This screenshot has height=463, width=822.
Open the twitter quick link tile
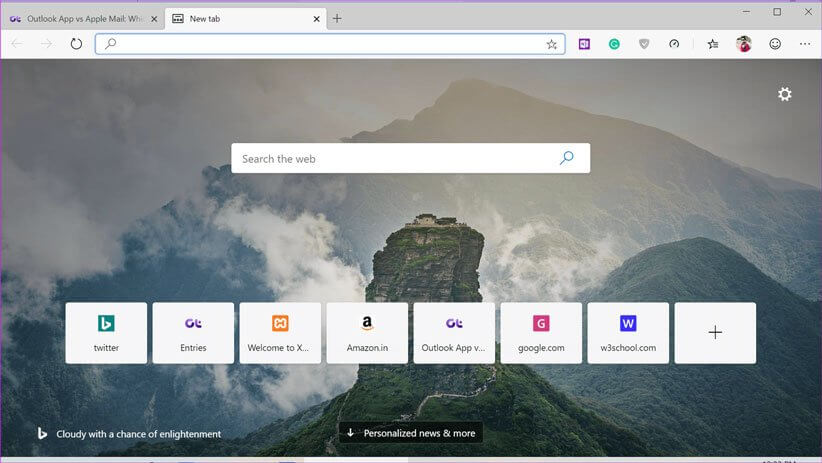[106, 333]
